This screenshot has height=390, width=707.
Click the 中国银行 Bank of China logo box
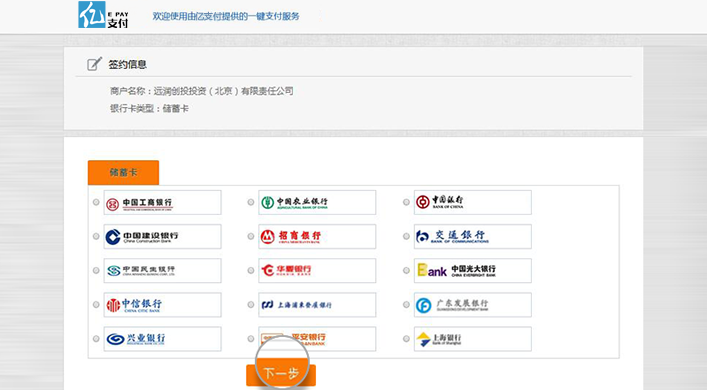pos(473,202)
